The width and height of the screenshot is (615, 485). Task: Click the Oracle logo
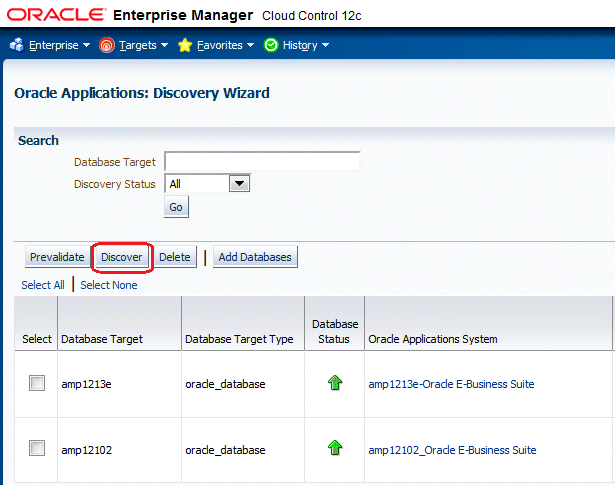tap(56, 15)
